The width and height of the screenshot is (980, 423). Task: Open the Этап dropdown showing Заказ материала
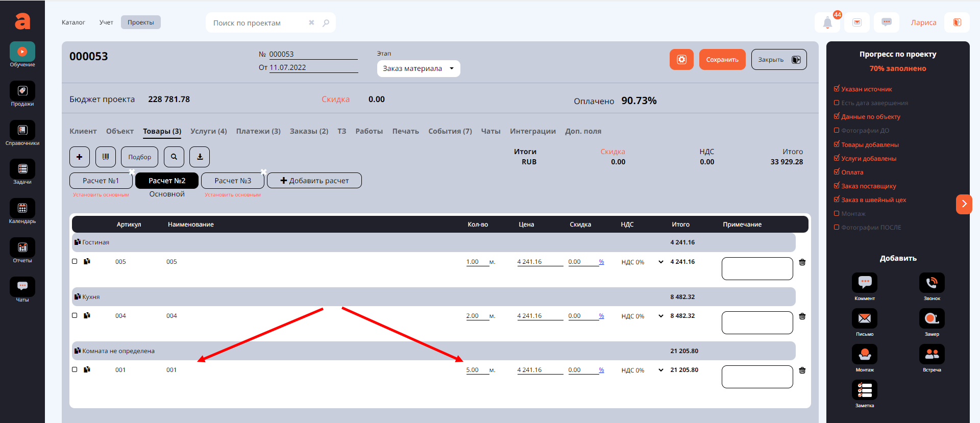click(418, 68)
